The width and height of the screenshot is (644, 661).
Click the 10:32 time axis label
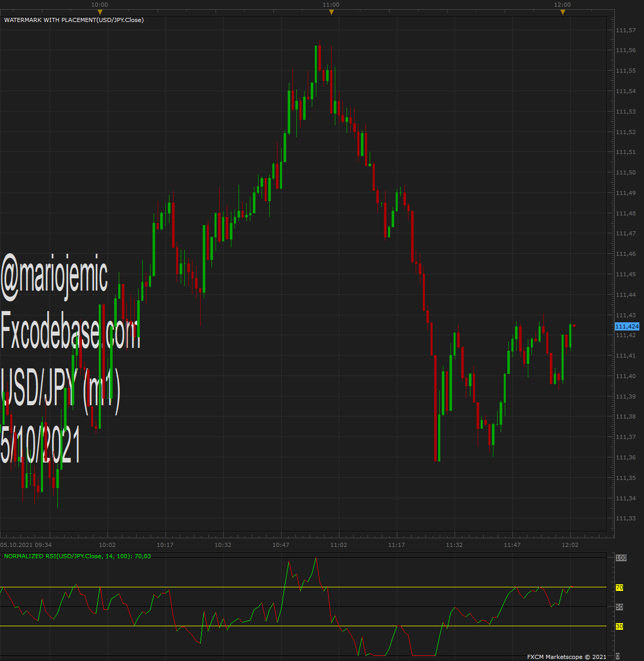(x=223, y=545)
